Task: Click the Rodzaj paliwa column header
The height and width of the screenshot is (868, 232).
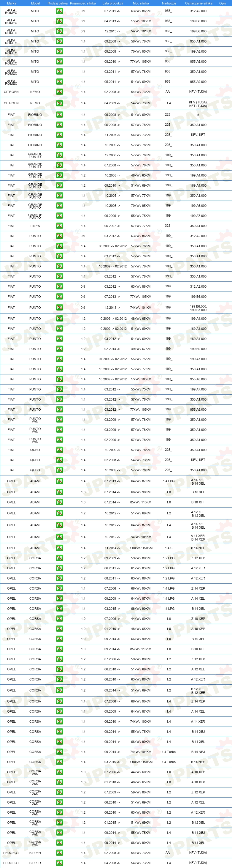Action: coord(58,3)
